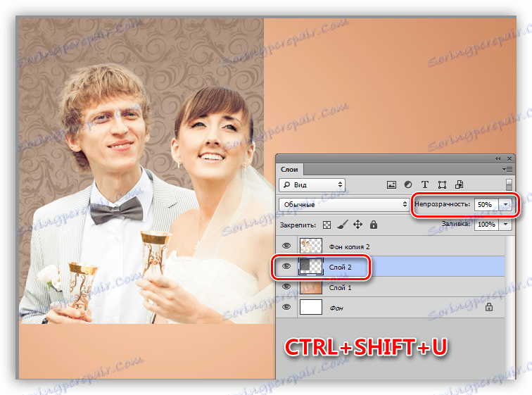
Task: Hide the Слой 1 layer
Action: click(286, 287)
